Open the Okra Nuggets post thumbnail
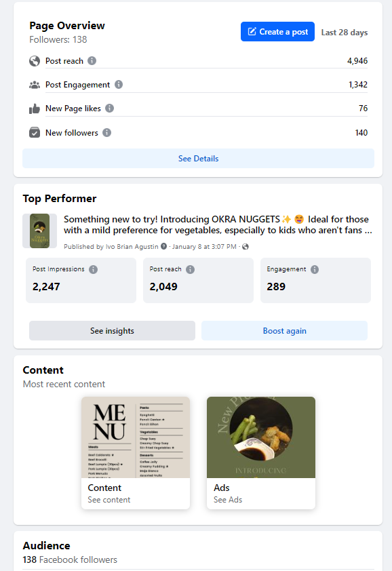This screenshot has height=571, width=392. tap(40, 231)
